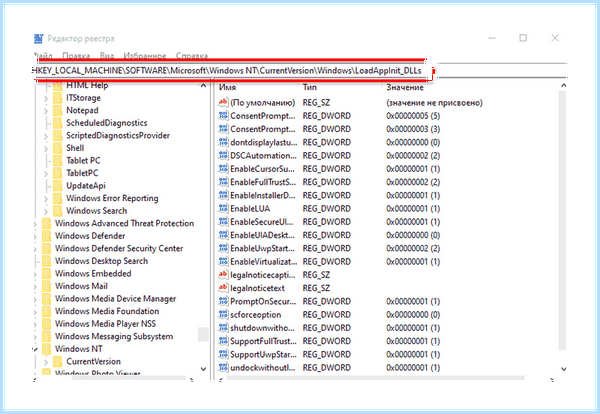Select the legalnoticecapti... value name
The image size is (600, 414).
(263, 275)
